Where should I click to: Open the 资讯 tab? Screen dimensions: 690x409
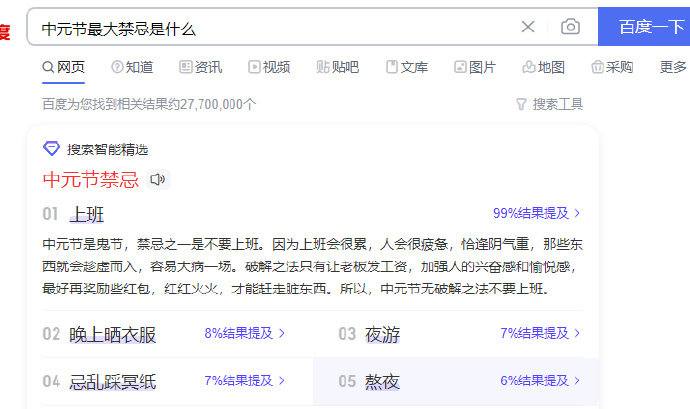(201, 67)
